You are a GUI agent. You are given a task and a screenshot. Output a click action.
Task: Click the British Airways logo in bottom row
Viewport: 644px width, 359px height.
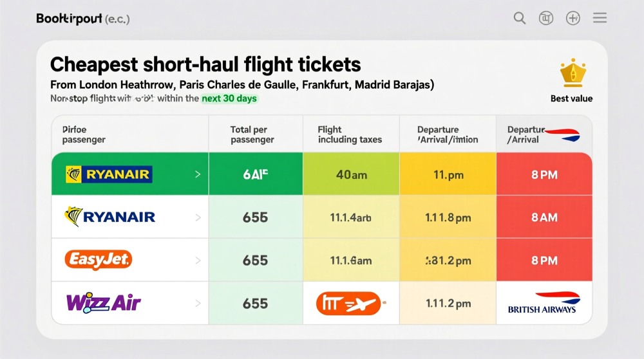pos(544,303)
